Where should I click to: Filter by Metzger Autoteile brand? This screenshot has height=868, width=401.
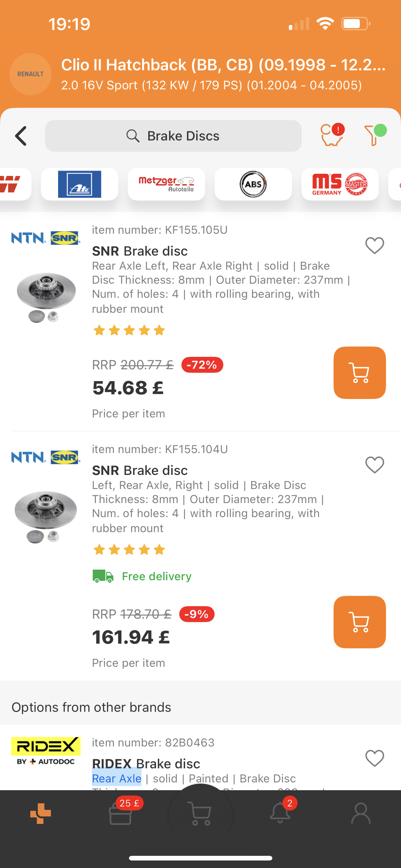coord(166,184)
